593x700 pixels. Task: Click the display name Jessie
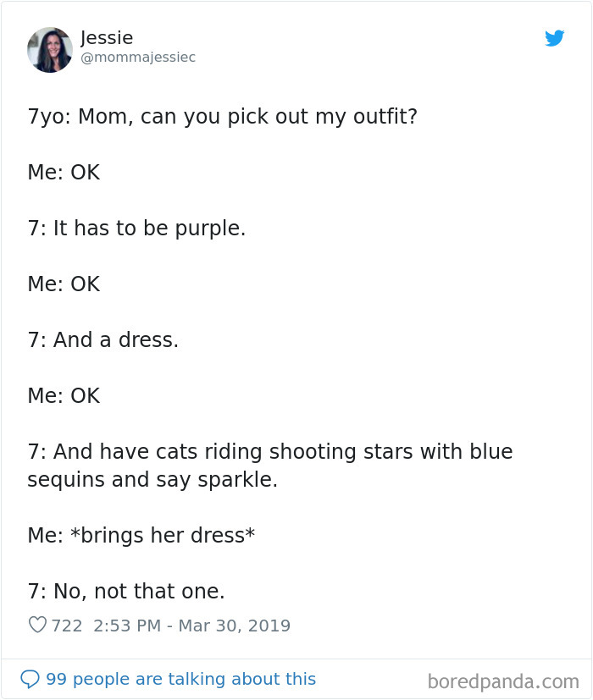click(x=106, y=37)
